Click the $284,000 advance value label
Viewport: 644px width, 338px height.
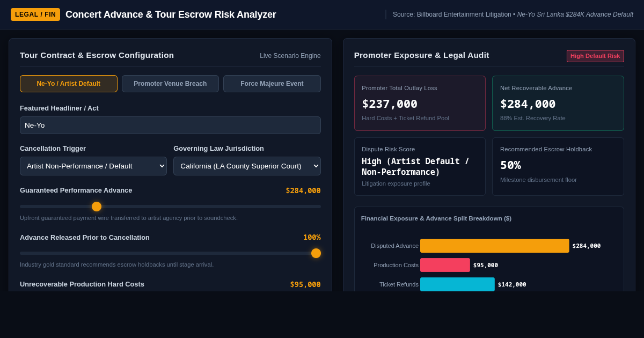303,190
